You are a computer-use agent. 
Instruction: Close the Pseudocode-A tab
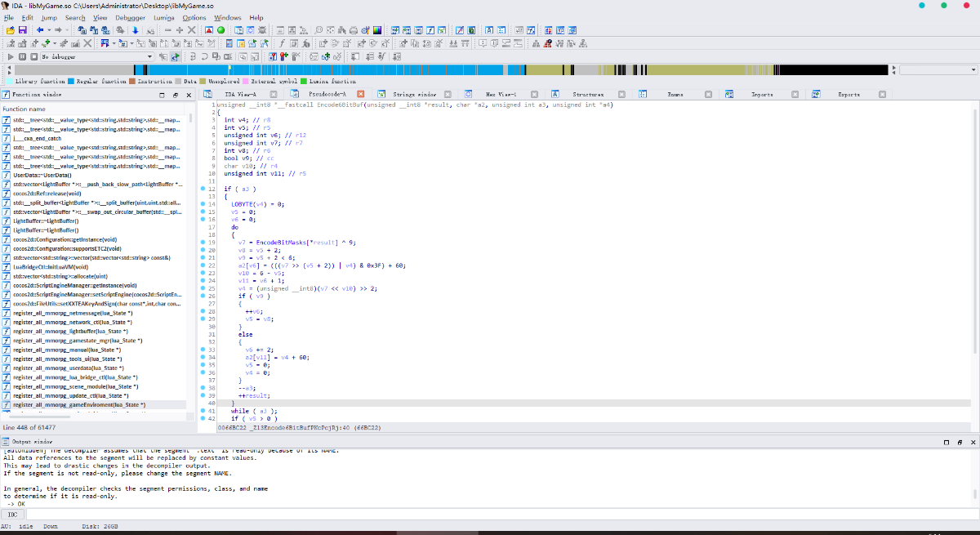(361, 95)
